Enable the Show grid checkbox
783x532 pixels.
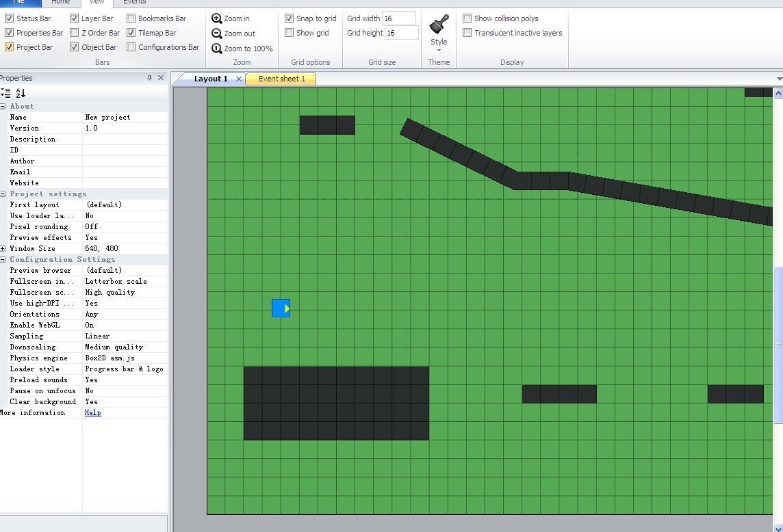point(289,33)
